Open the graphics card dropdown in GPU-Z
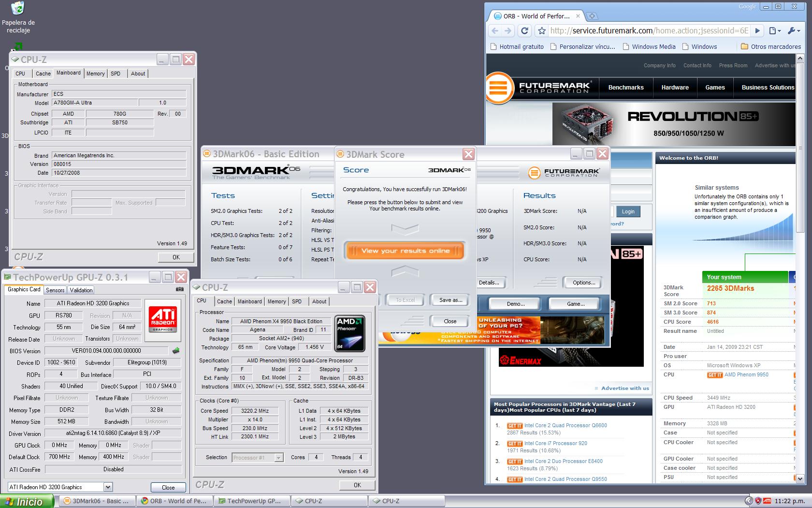The height and width of the screenshot is (508, 812). [108, 487]
